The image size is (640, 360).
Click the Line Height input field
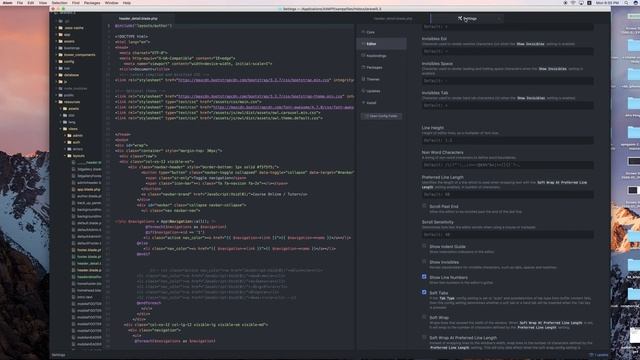[x=507, y=140]
